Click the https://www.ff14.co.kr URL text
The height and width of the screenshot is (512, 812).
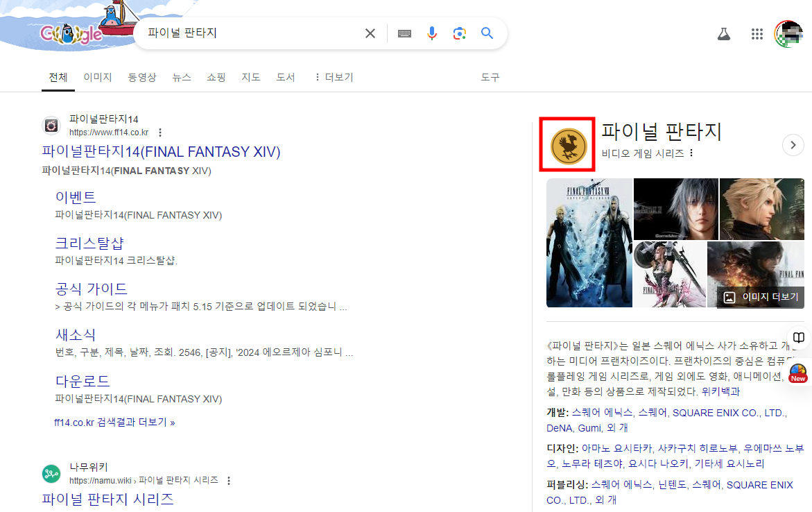pos(109,133)
